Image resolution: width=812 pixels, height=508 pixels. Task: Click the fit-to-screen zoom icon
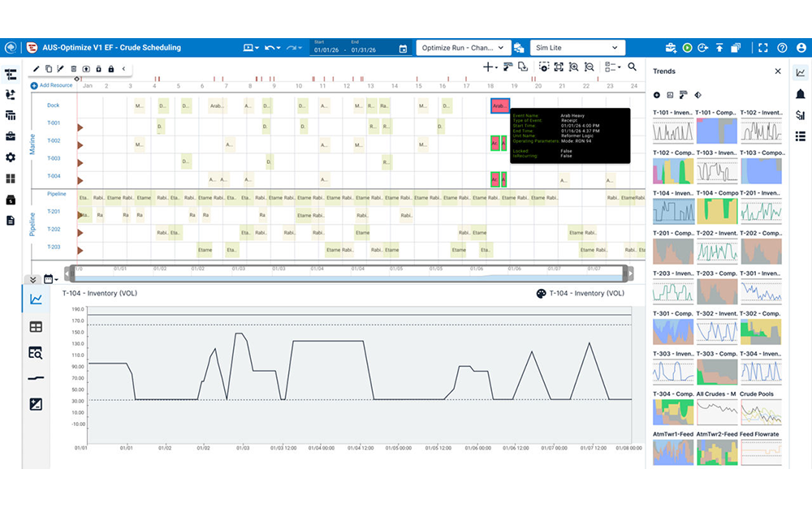559,67
